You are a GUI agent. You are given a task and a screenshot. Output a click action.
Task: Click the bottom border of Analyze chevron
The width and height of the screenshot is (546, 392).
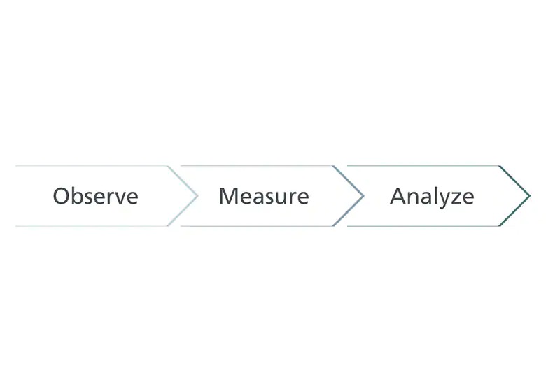423,226
